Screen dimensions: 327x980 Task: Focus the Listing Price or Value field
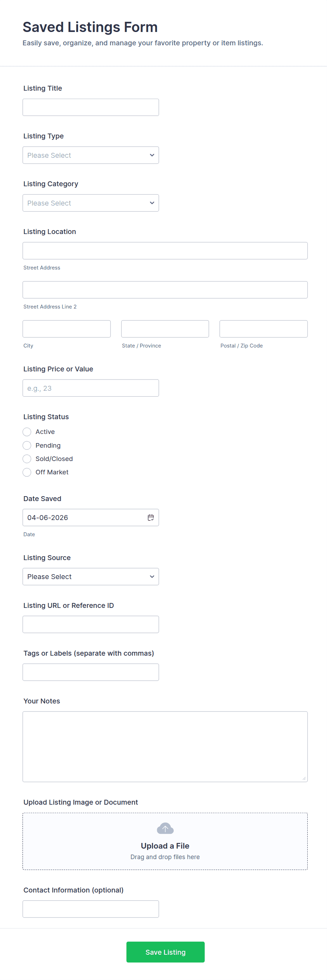[91, 388]
